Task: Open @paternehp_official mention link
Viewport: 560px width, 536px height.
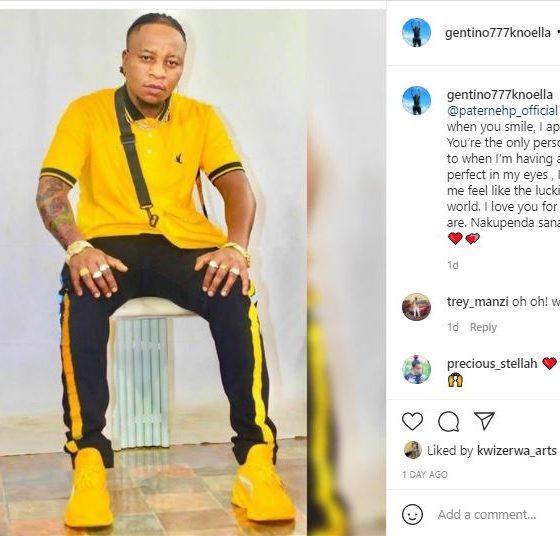Action: [502, 111]
